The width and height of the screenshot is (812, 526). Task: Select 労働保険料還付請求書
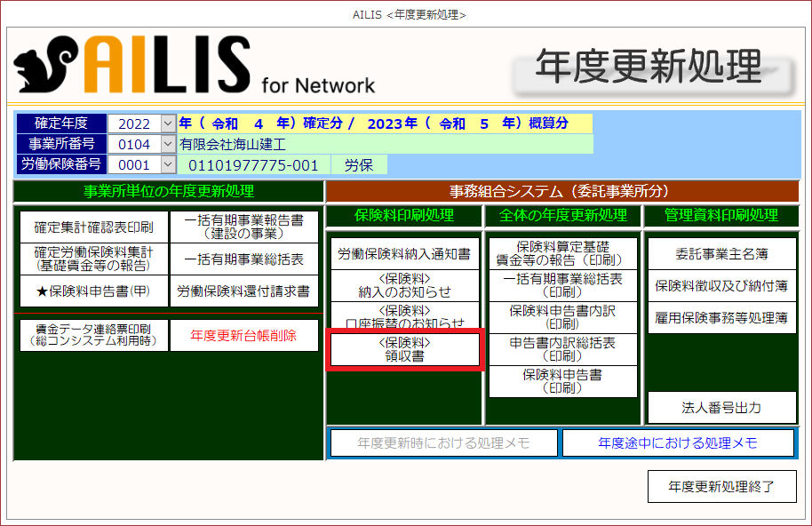coord(243,291)
